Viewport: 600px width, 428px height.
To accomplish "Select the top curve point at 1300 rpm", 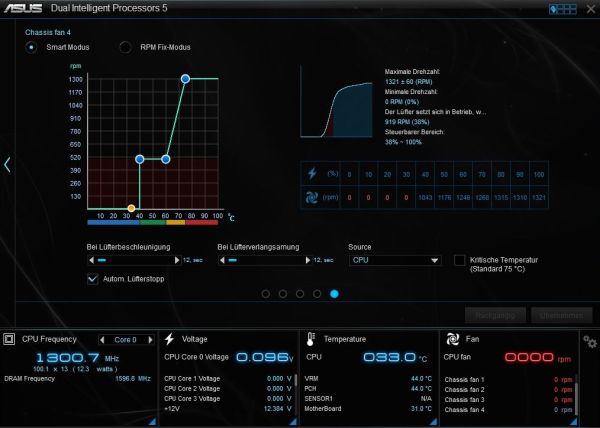I will click(x=185, y=79).
